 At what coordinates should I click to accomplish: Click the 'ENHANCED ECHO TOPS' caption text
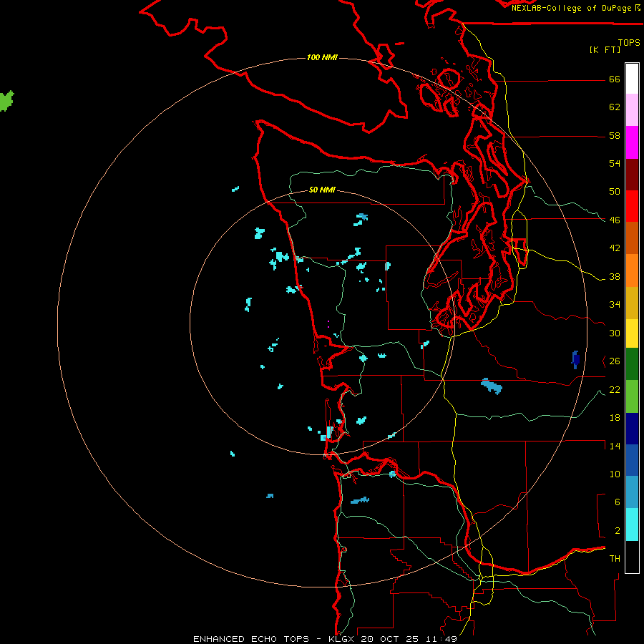251,639
